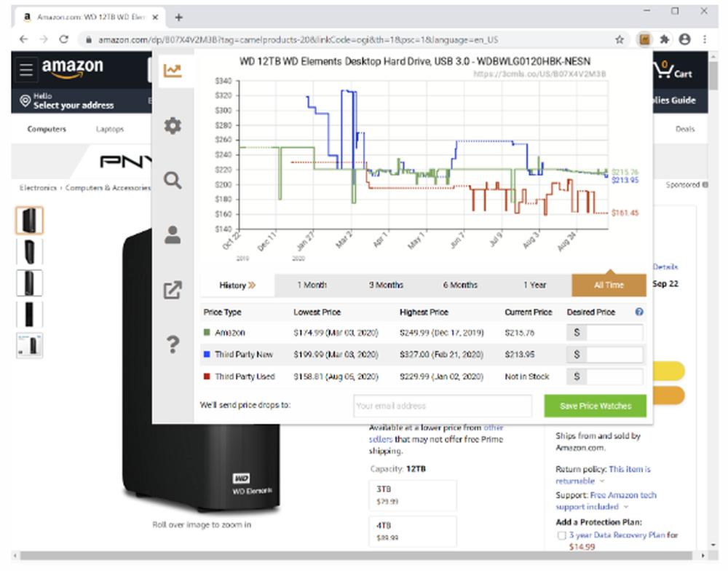Image resolution: width=728 pixels, height=571 pixels.
Task: Open Camelizer settings gear icon
Action: coord(173,125)
